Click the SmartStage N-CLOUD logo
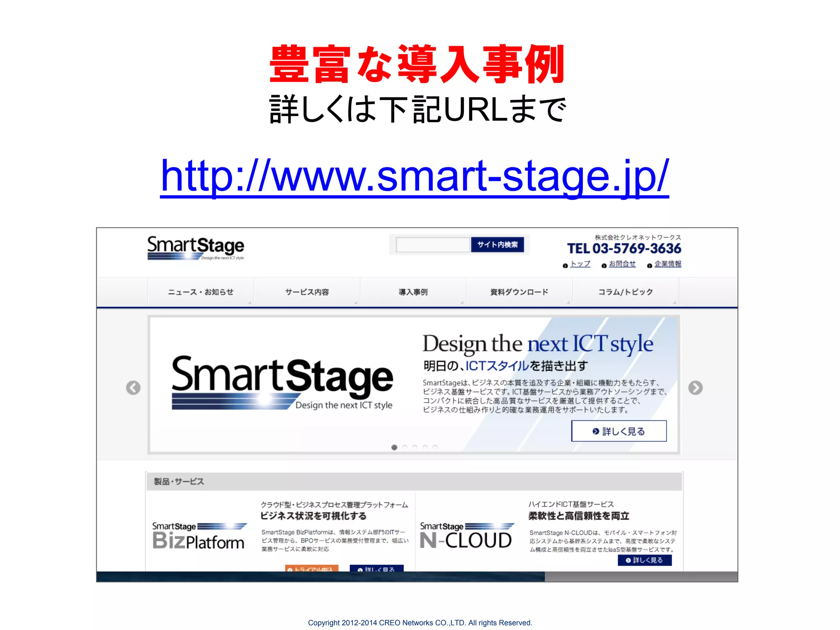 467,536
